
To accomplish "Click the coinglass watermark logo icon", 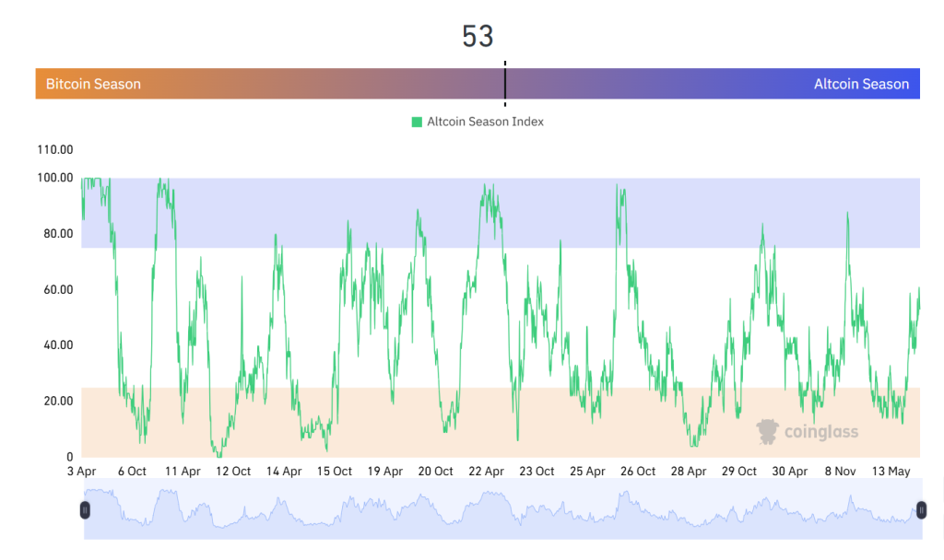I will pyautogui.click(x=767, y=431).
